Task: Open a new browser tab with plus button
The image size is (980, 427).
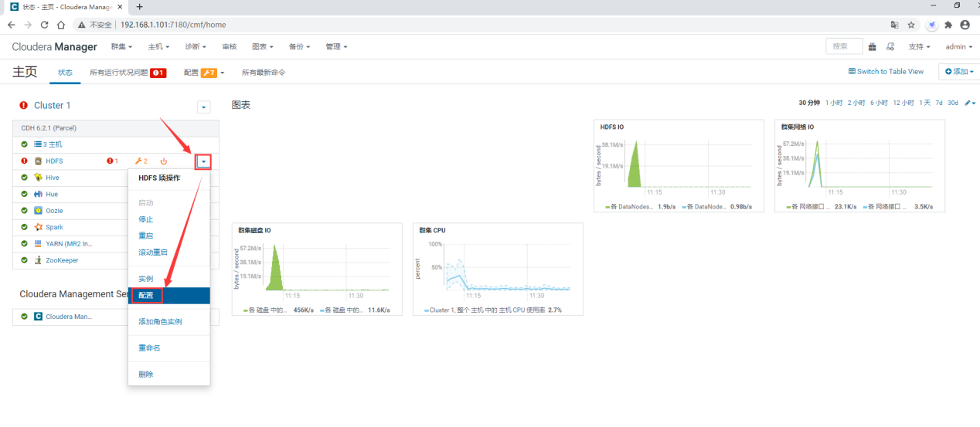Action: 140,6
